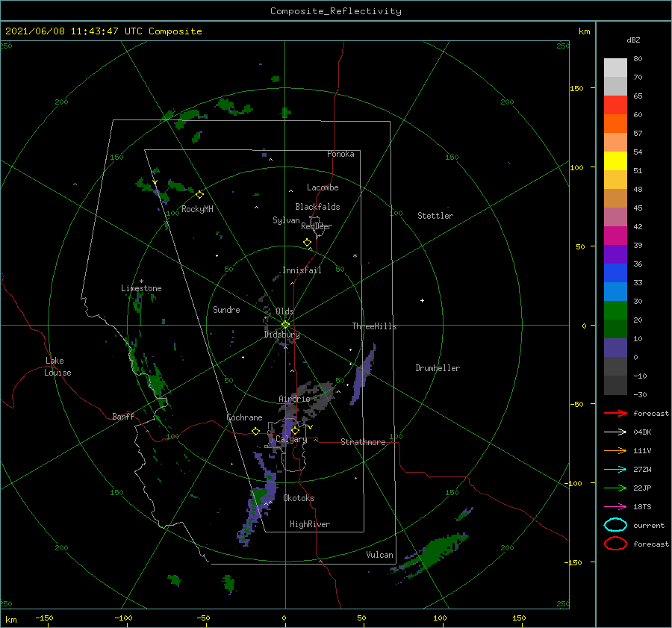Click the red forecast ellipse icon
Screen dimensions: 672x628
click(x=615, y=544)
